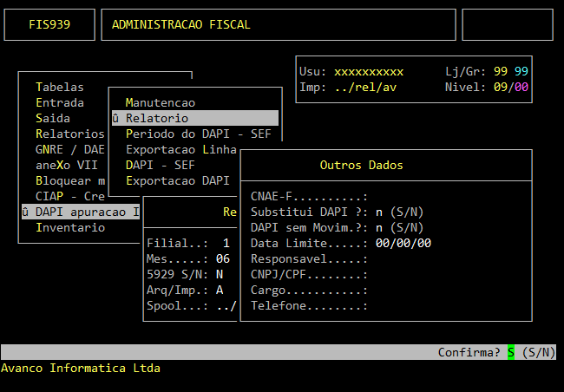Toggle the DAPI sem Movim S/N value
Screen dimensions: 564x392
point(379,227)
